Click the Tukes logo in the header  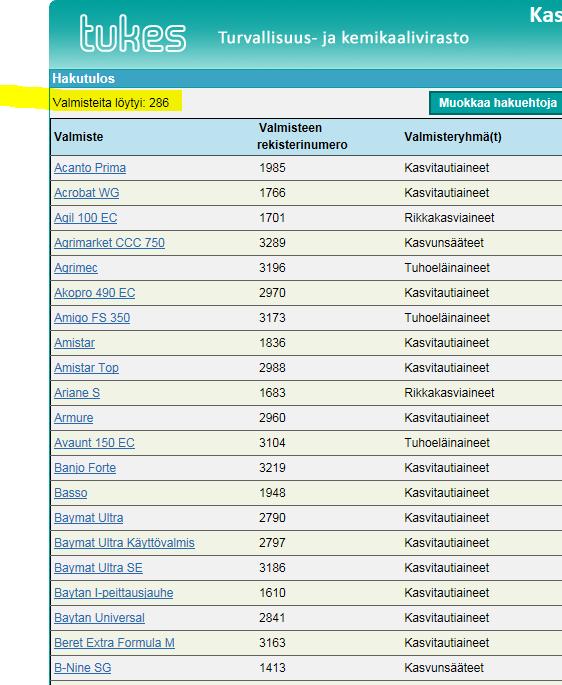(133, 33)
